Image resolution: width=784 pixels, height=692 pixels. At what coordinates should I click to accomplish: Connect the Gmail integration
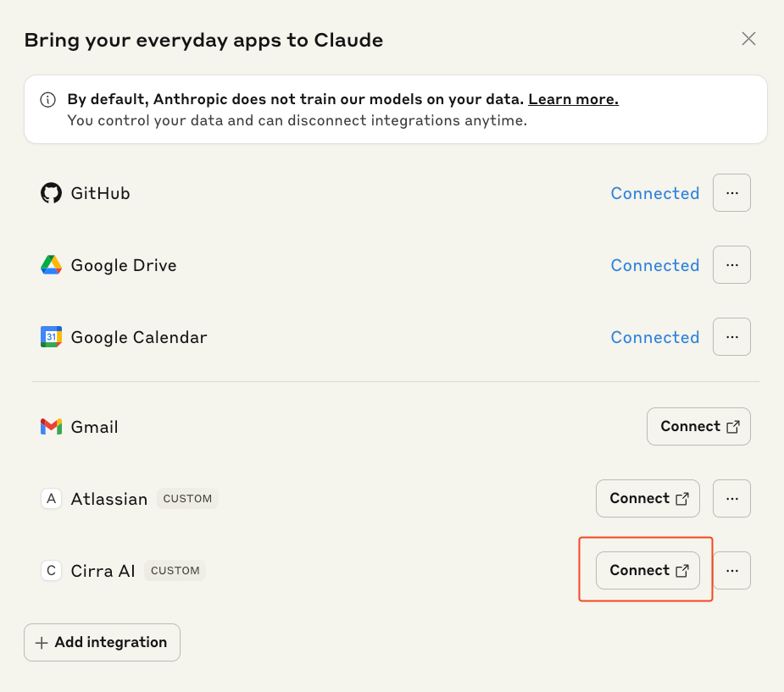[x=698, y=427]
